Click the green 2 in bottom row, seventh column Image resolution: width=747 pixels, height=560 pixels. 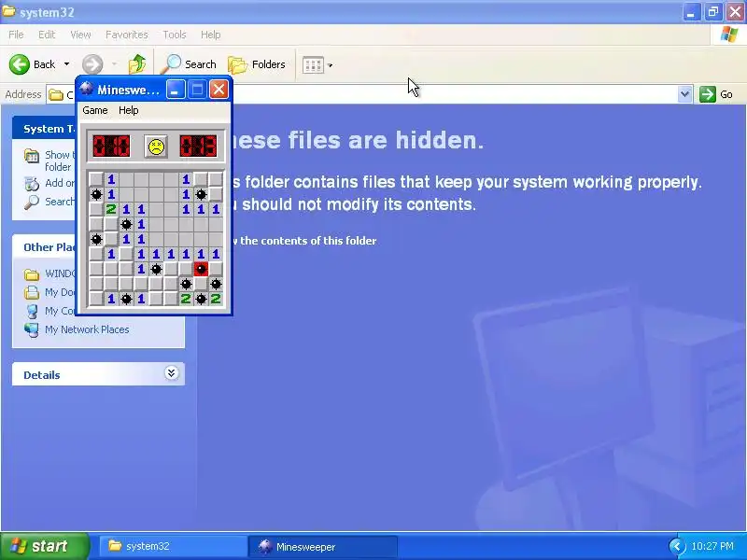(186, 299)
